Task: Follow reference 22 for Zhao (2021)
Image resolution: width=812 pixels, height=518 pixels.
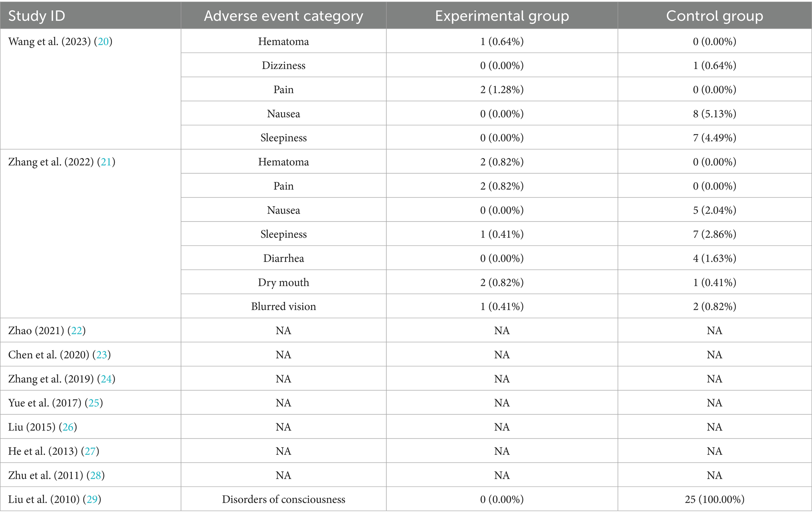Action: point(77,331)
